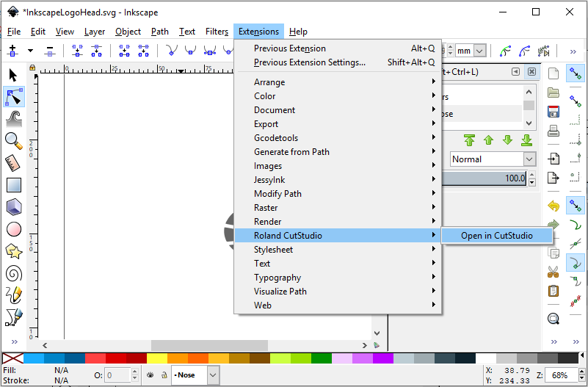Select the Tweak tool

[14, 119]
